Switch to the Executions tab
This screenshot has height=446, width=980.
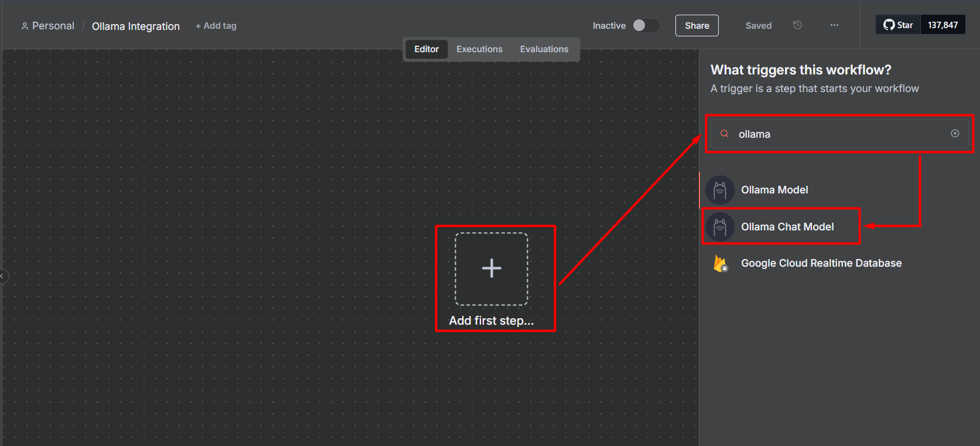click(480, 49)
